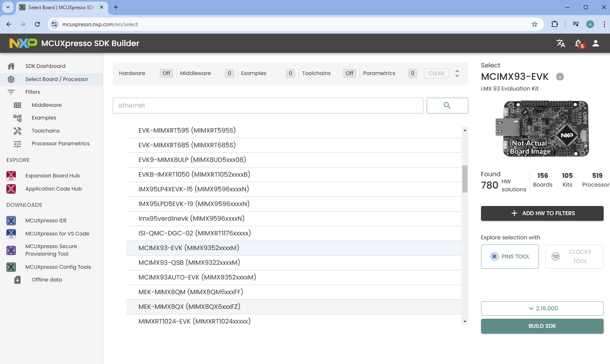Click the Secure Provisioning Tool icon
The height and width of the screenshot is (364, 610).
(11, 250)
